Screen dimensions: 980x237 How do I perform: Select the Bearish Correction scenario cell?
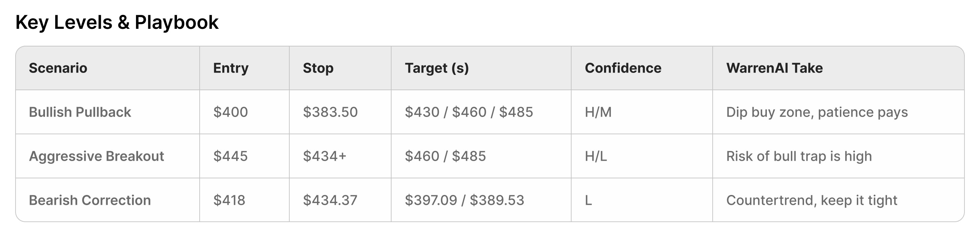coord(90,200)
